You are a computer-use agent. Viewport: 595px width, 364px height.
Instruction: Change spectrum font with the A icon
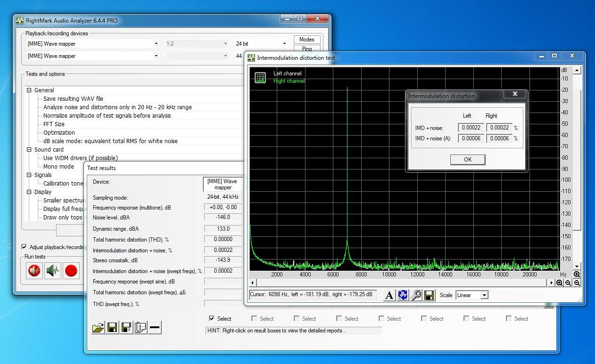coord(388,295)
